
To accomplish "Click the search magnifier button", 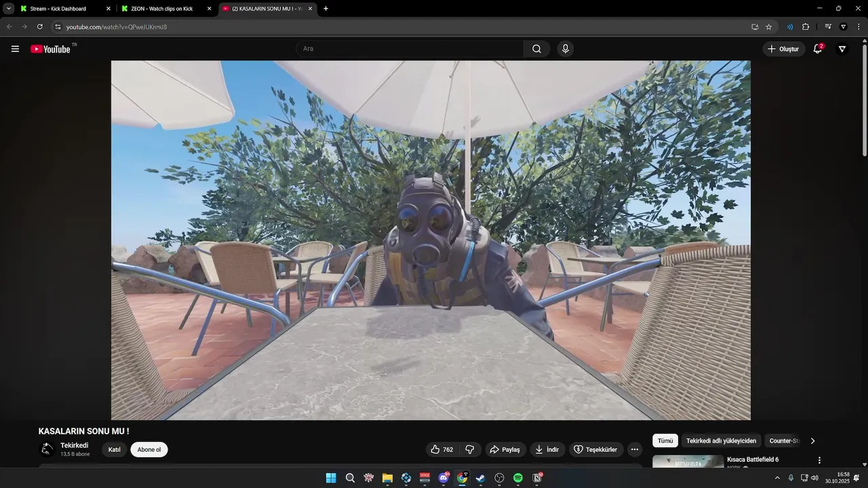I will point(536,49).
